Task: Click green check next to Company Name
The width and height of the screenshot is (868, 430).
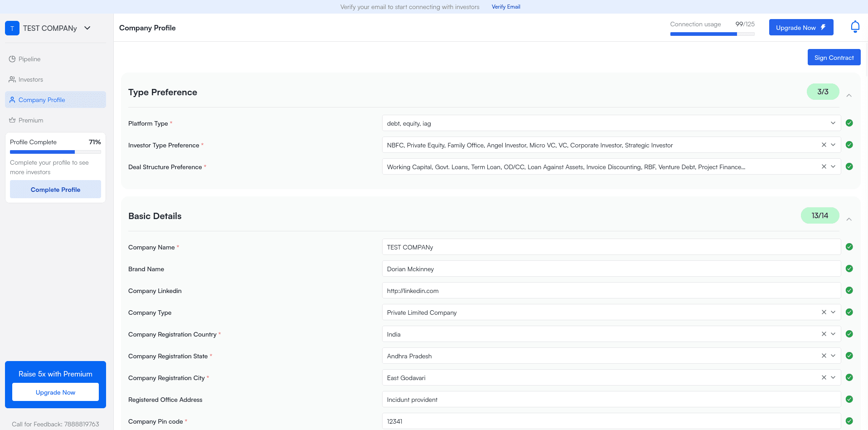Action: click(x=849, y=247)
